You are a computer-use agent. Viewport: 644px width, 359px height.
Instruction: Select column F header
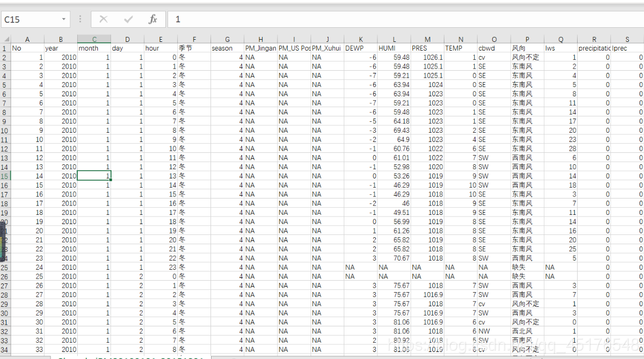click(x=194, y=39)
